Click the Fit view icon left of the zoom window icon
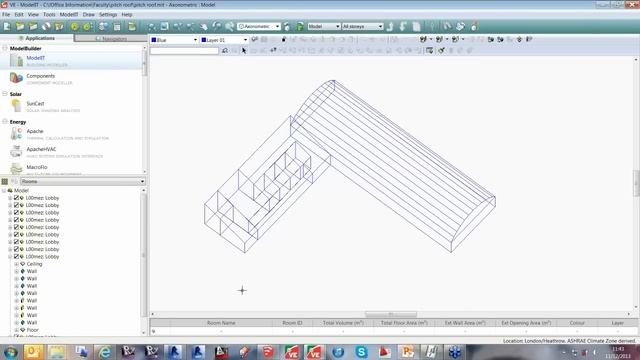Image resolution: width=640 pixels, height=360 pixels. tap(151, 27)
